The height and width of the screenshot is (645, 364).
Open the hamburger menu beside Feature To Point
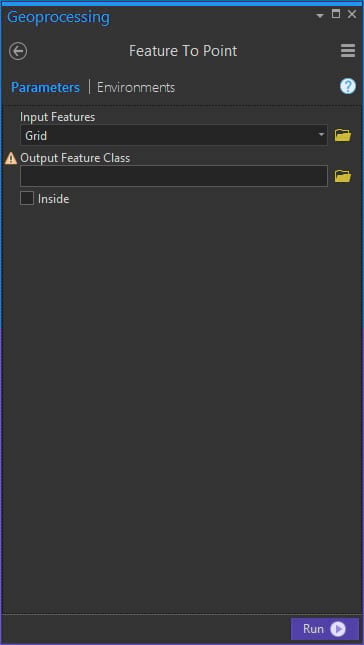coord(348,51)
